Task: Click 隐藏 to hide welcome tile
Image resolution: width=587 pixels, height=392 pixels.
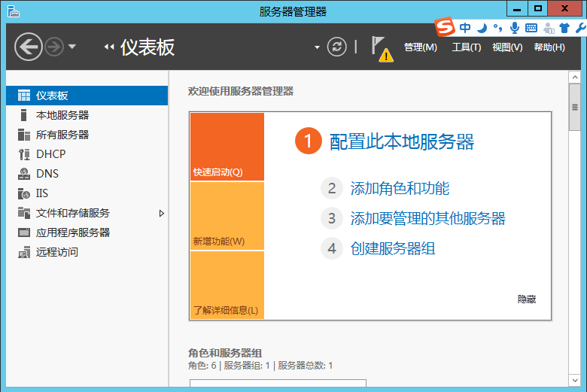Action: (x=527, y=299)
